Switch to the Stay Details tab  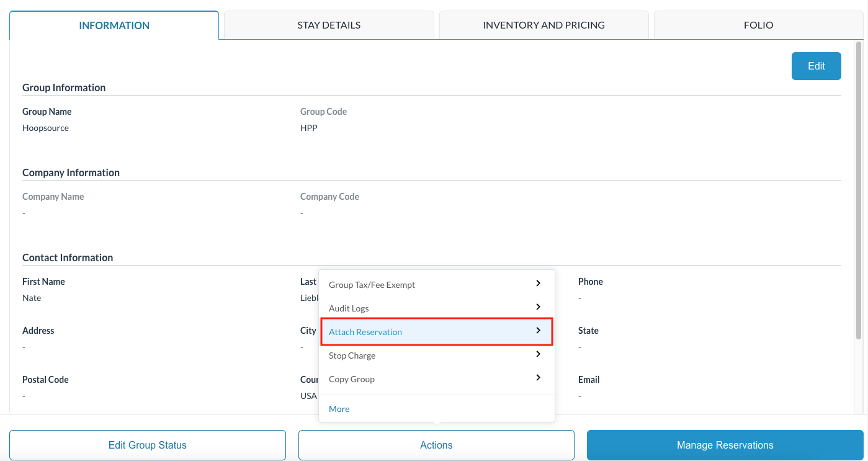pos(329,25)
